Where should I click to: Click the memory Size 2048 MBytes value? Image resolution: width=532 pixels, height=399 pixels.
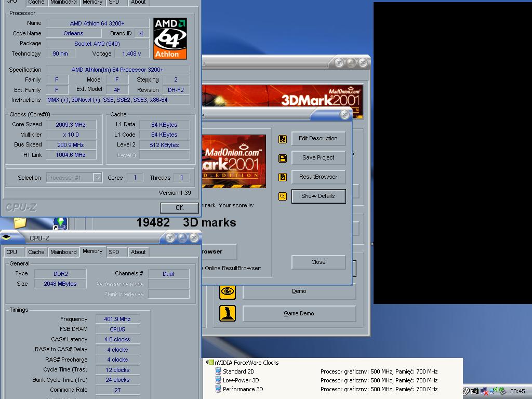pyautogui.click(x=60, y=284)
